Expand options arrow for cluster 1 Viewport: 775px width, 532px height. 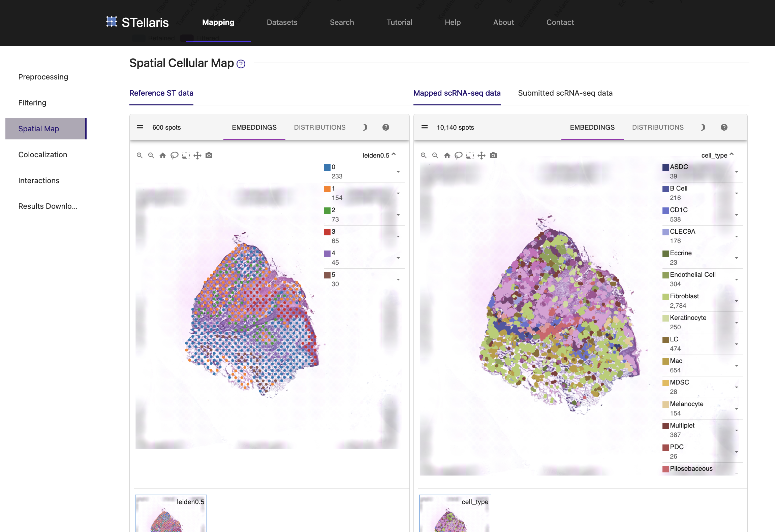point(398,193)
